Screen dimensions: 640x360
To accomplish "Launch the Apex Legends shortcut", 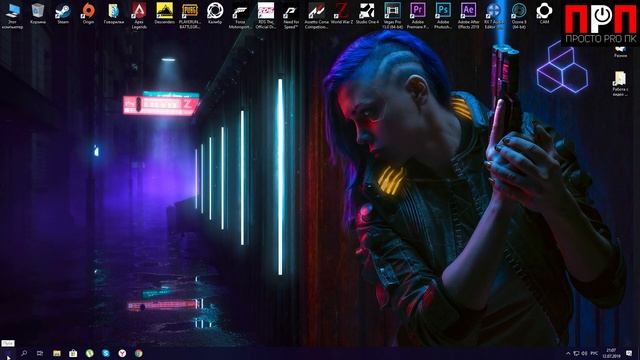I will tap(139, 16).
